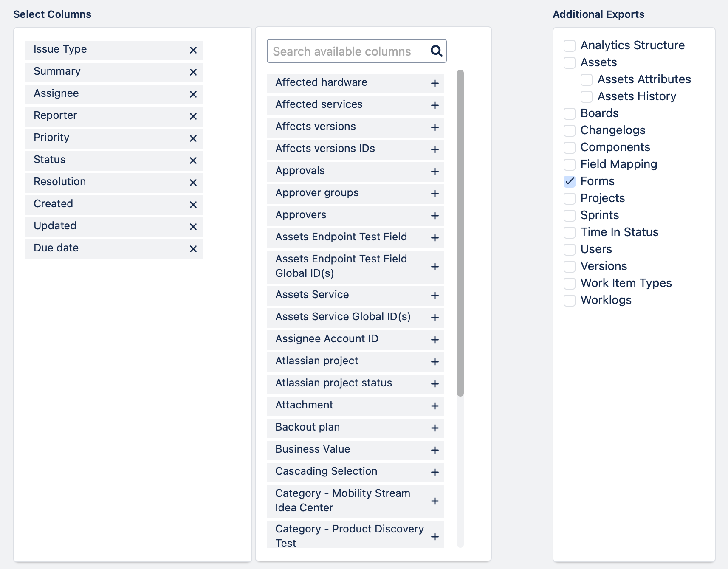Check the Worklogs export option

[x=570, y=300]
